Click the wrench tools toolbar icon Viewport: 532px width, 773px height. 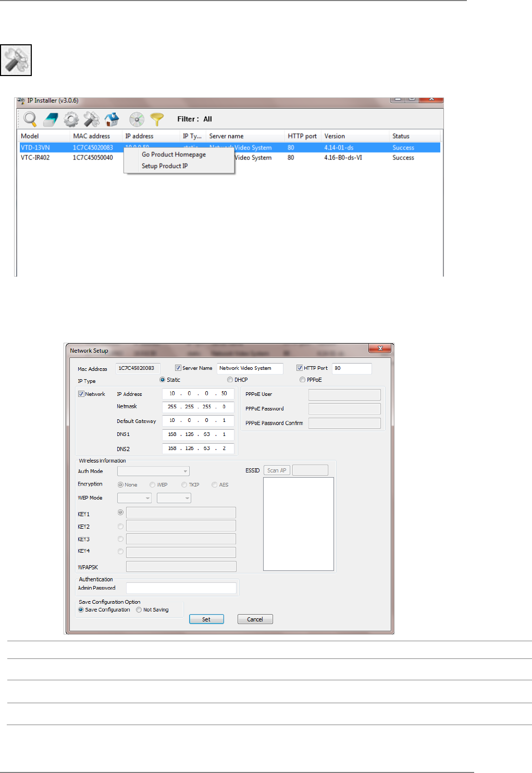point(92,119)
